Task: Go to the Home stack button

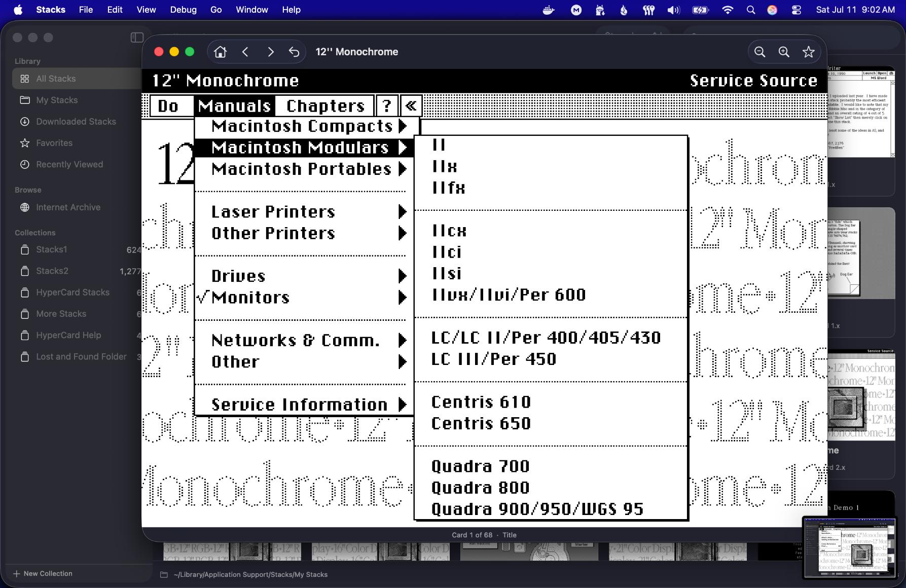Action: tap(221, 52)
